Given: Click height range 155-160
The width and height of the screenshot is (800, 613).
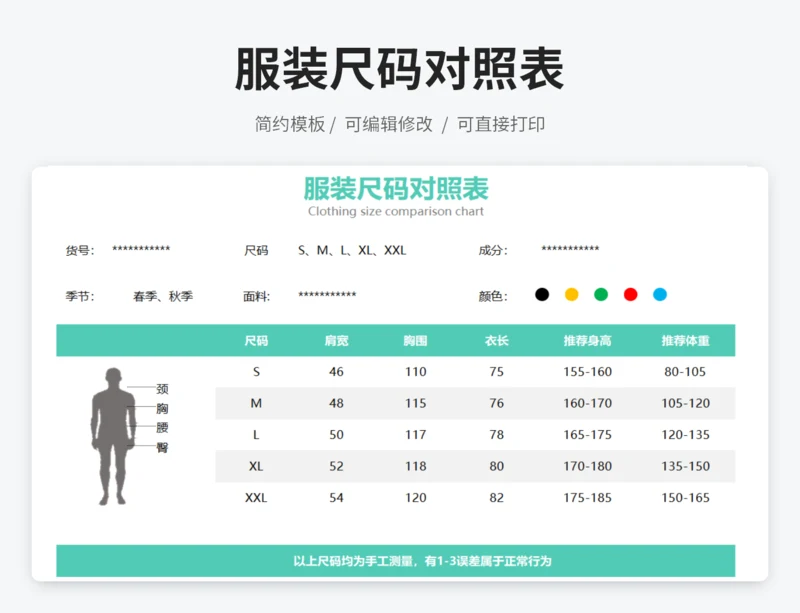Looking at the screenshot, I should point(588,372).
